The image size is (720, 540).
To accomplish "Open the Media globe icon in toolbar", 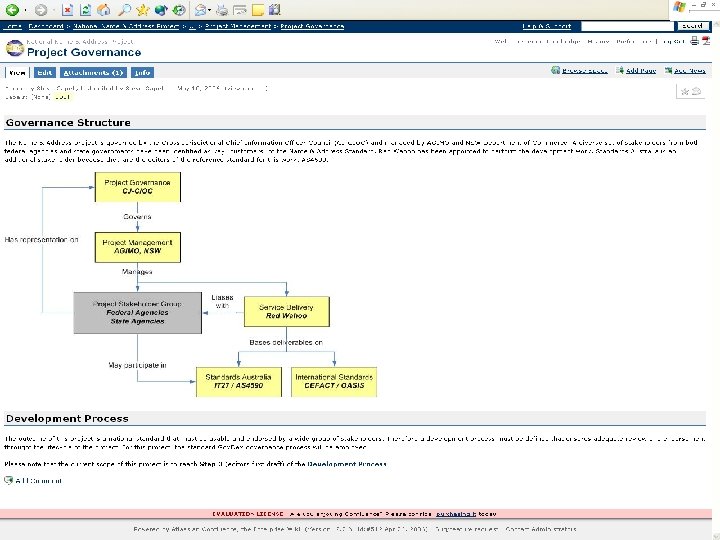I will [161, 10].
